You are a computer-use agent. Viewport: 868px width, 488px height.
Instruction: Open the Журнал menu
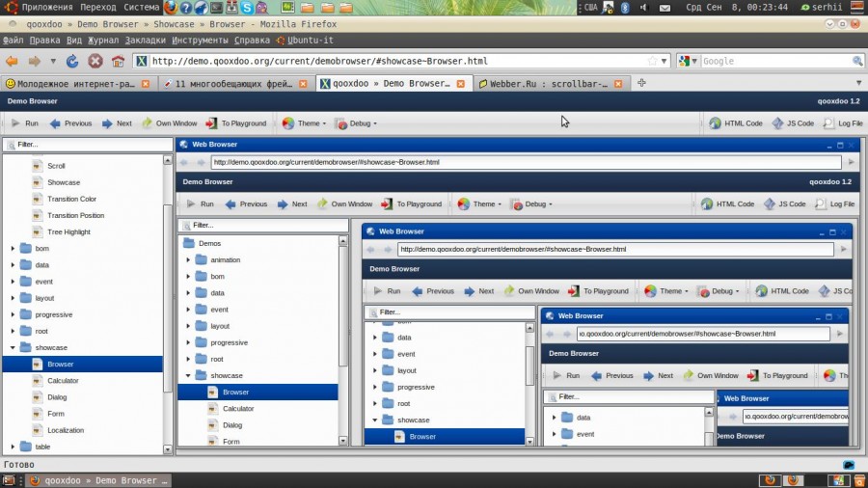tap(103, 41)
